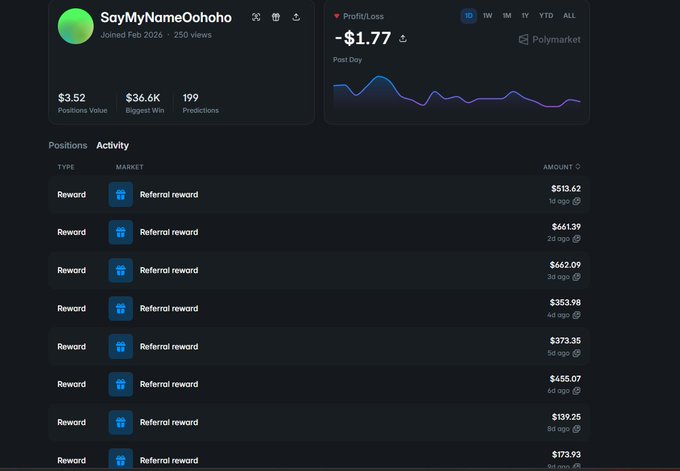Select the 1M time range
The image size is (680, 471).
pyautogui.click(x=507, y=16)
